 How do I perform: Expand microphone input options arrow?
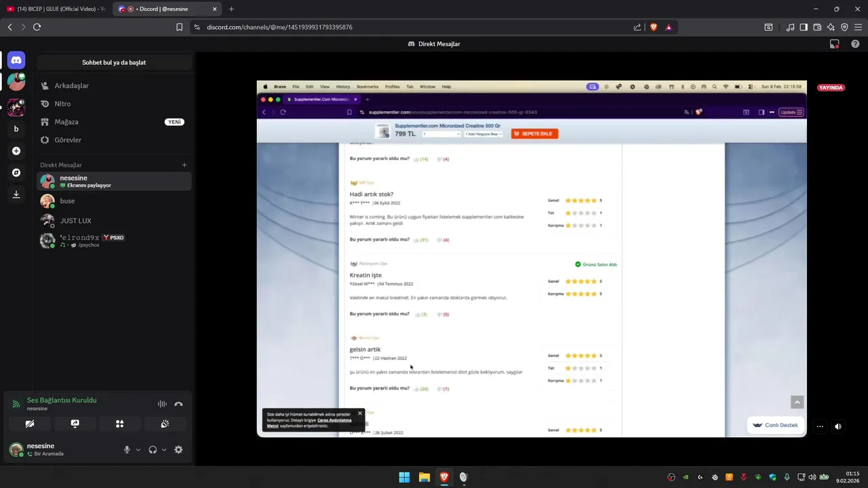coord(138,449)
